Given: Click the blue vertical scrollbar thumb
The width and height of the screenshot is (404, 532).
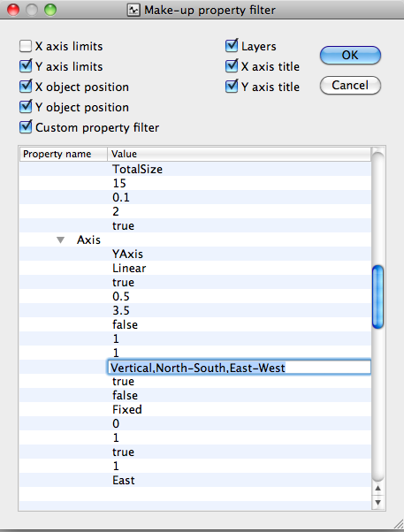Looking at the screenshot, I should (x=377, y=297).
